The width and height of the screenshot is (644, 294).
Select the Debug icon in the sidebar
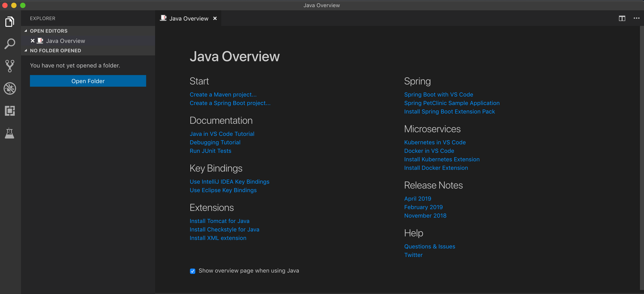click(10, 88)
